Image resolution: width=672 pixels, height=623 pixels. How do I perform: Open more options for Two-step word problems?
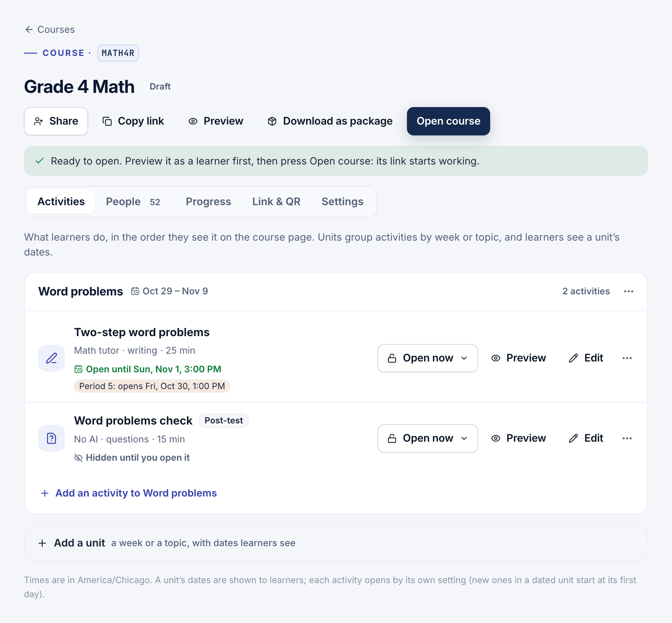627,358
